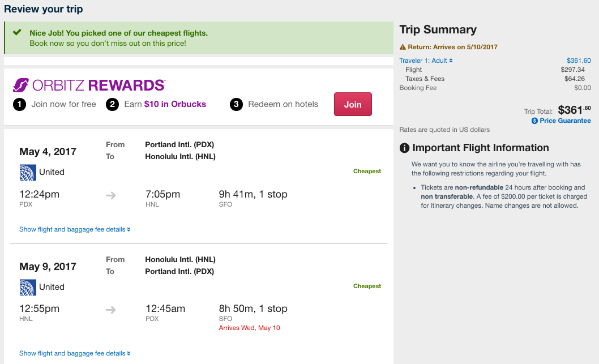Click United logo on May 9 flight
The image size is (599, 364).
click(27, 287)
